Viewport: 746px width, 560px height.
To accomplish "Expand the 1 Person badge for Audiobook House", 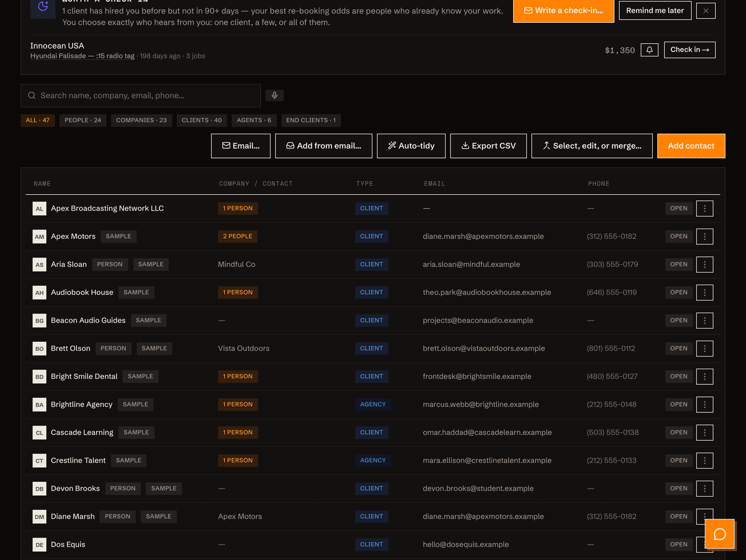I will click(238, 293).
